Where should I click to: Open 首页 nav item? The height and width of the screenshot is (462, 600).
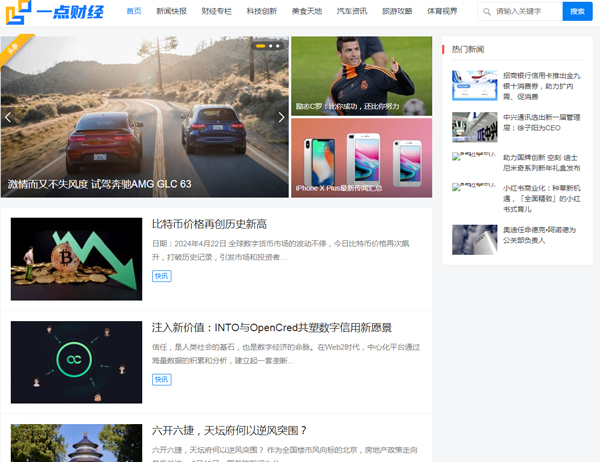[134, 11]
